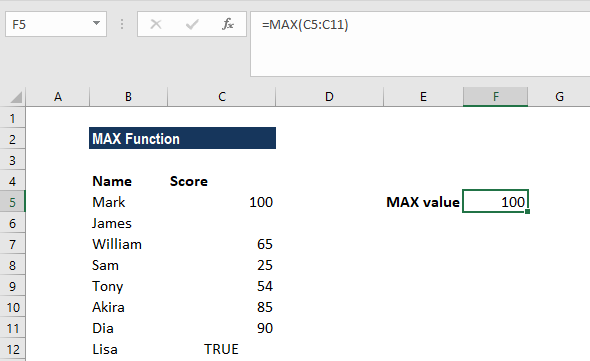The width and height of the screenshot is (590, 361).
Task: Select the cell containing Akira
Action: pos(128,308)
